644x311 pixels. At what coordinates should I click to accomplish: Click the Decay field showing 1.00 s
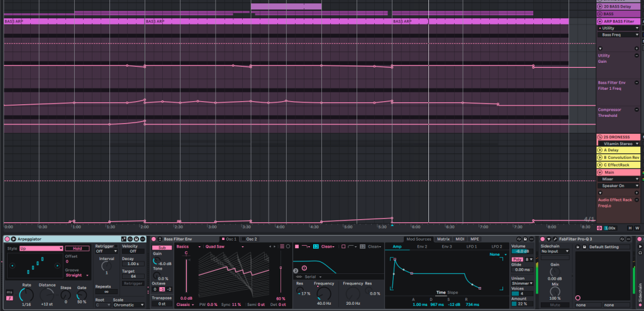coord(133,264)
